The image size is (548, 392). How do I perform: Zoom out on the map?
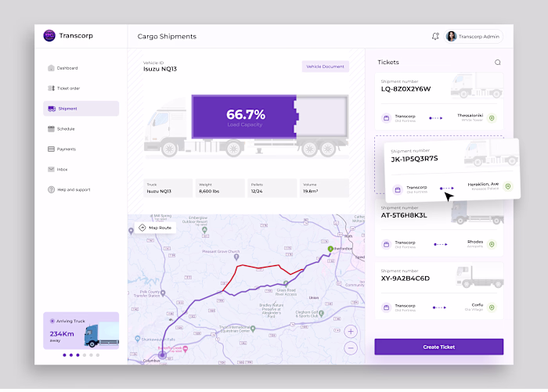351,348
